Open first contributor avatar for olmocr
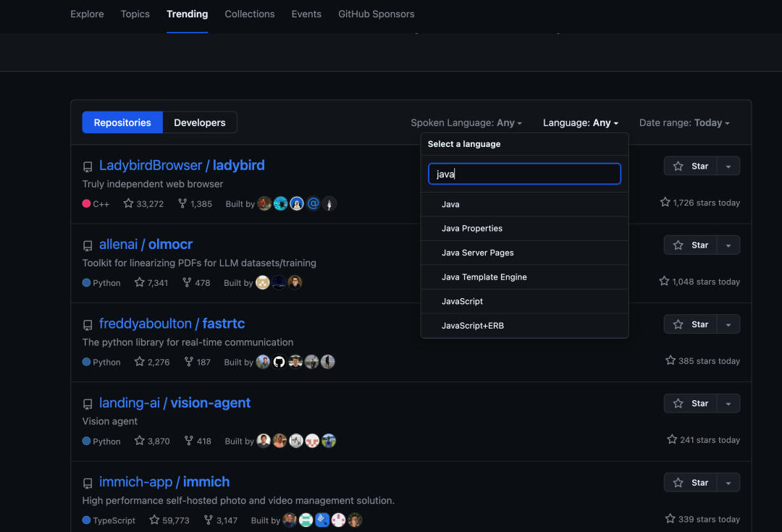Image resolution: width=782 pixels, height=532 pixels. pos(263,283)
